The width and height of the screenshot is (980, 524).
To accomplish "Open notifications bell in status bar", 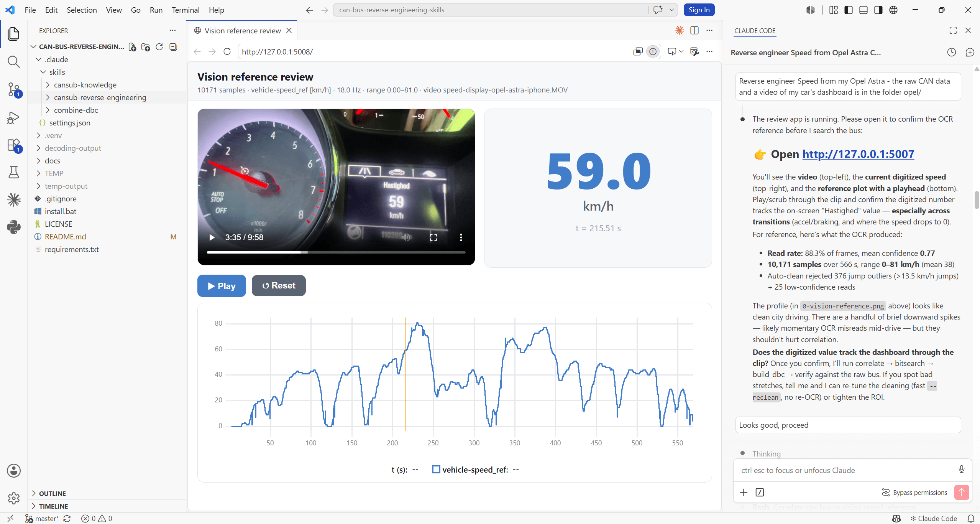I will (x=971, y=518).
